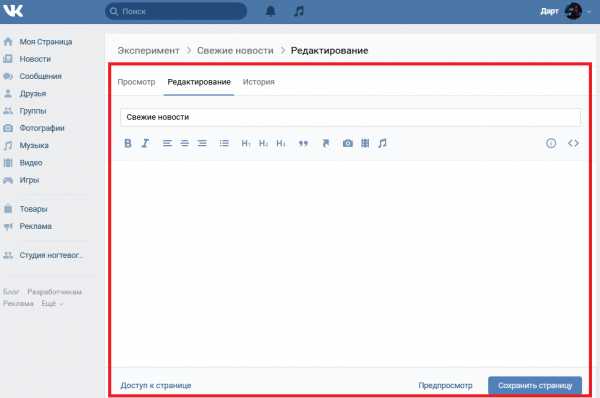Align text right
600x398 pixels.
pyautogui.click(x=202, y=143)
